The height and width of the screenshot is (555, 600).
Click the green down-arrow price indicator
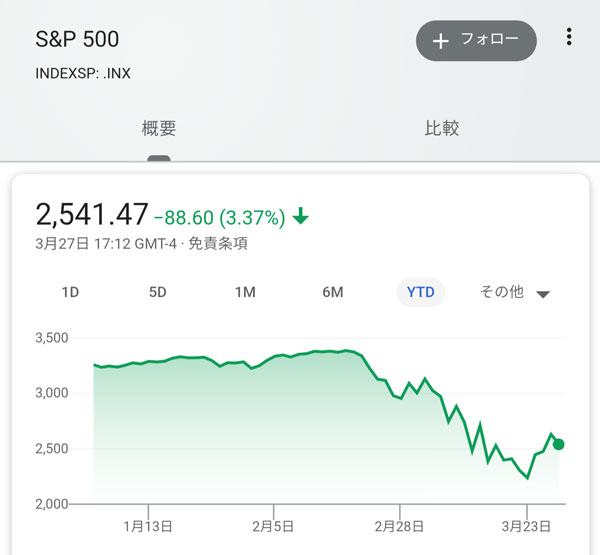click(301, 216)
